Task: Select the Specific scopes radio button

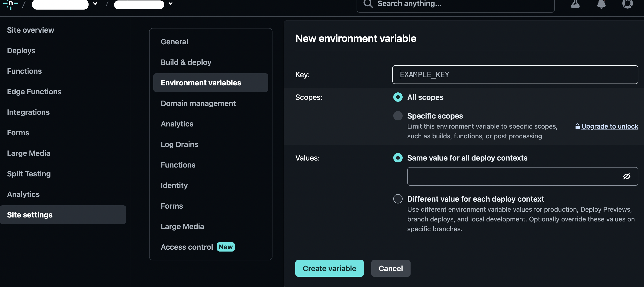Action: pos(398,116)
